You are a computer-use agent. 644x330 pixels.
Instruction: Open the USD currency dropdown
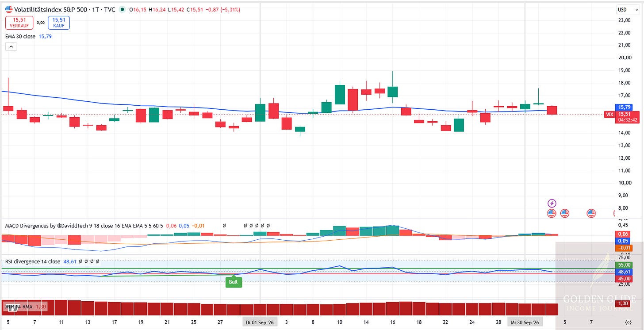[627, 9]
